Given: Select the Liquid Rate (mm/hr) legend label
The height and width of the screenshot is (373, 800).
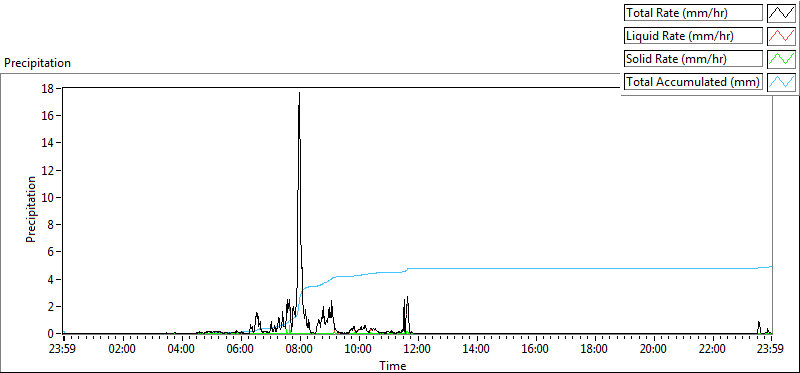Looking at the screenshot, I should [693, 36].
